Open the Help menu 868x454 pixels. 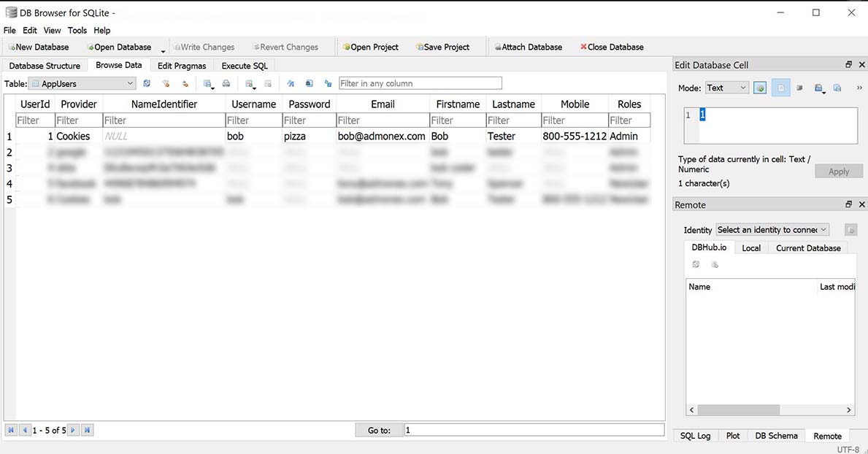[x=102, y=31]
